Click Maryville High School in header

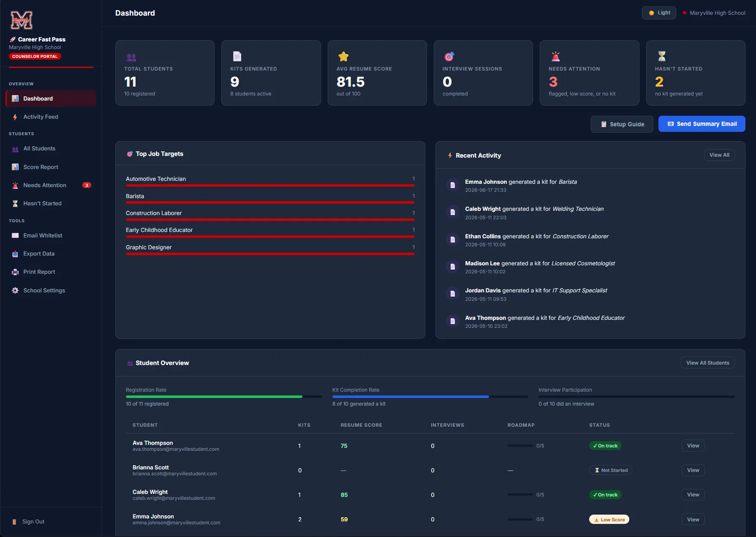[x=717, y=13]
